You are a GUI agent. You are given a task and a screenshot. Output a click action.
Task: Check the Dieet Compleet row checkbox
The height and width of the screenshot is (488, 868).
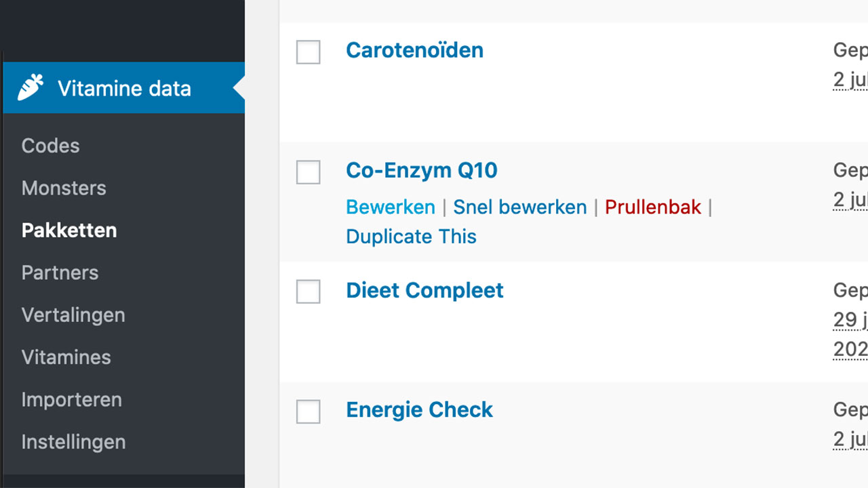(309, 291)
